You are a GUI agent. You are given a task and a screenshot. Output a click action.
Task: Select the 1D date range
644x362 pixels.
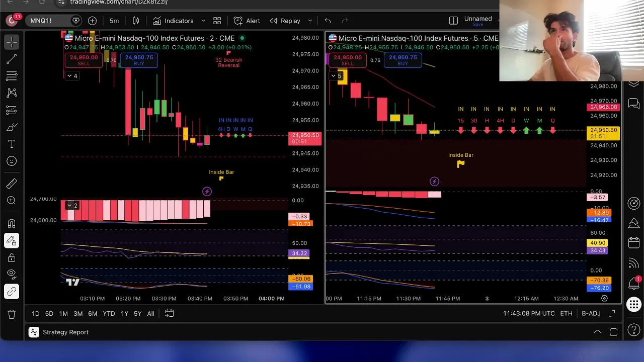point(36,313)
